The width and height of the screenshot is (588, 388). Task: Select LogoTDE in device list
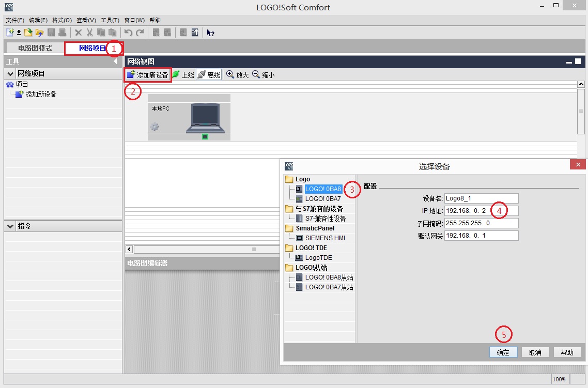318,257
